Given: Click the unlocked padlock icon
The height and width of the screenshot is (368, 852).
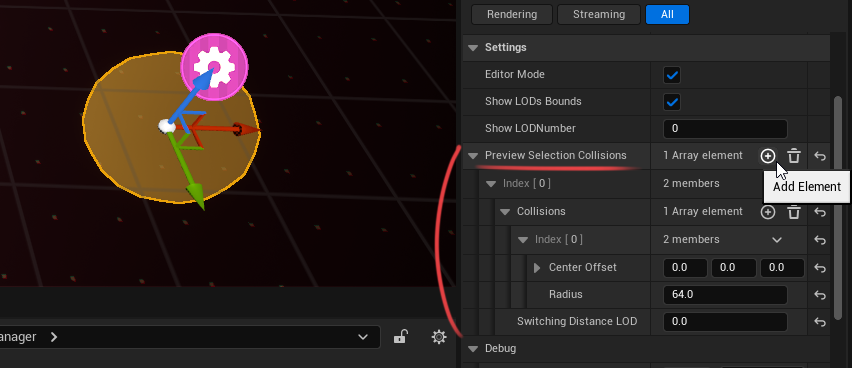Looking at the screenshot, I should pos(400,337).
